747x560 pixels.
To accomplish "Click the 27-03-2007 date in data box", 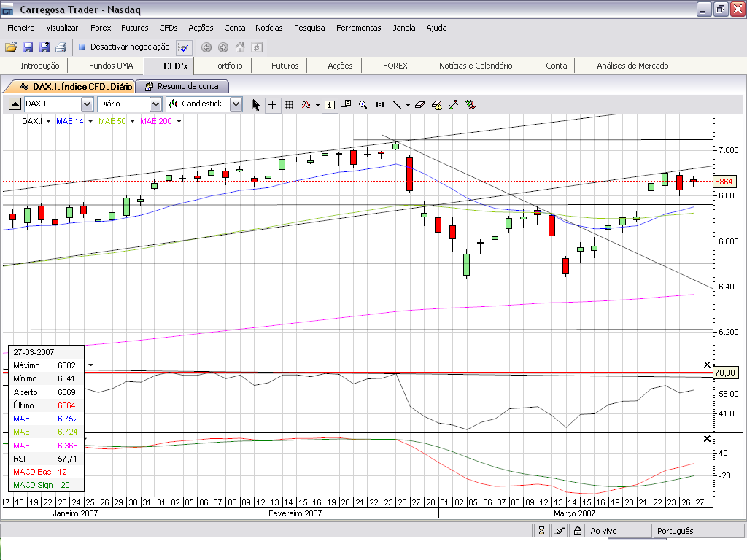I will [34, 352].
